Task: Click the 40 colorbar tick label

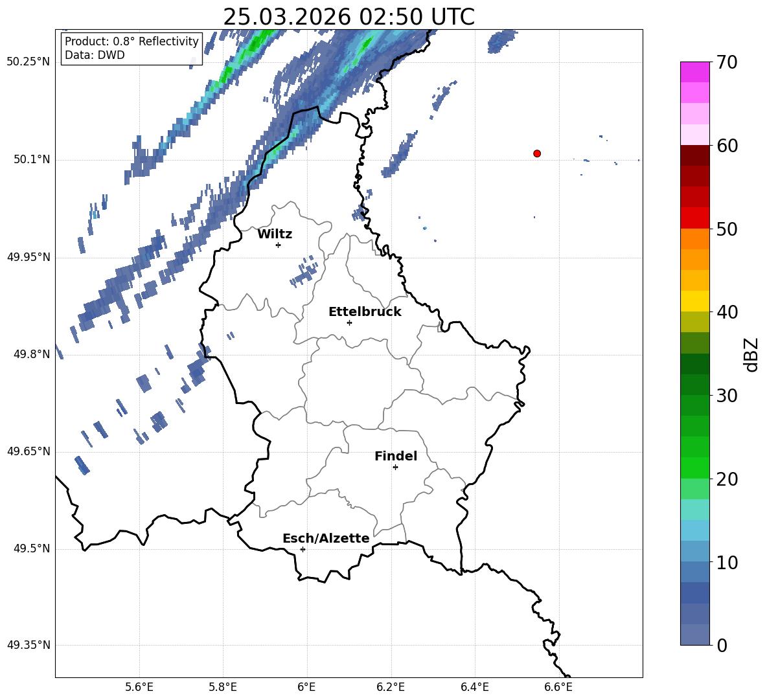Action: pyautogui.click(x=727, y=312)
